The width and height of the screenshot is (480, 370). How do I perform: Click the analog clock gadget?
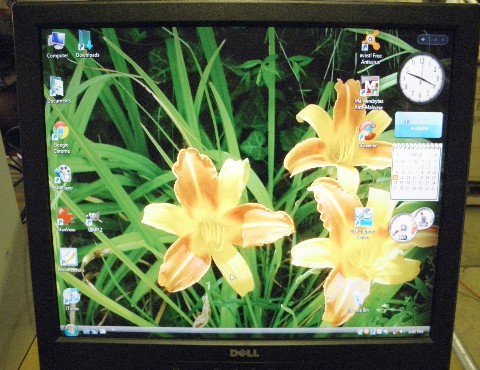pos(422,79)
